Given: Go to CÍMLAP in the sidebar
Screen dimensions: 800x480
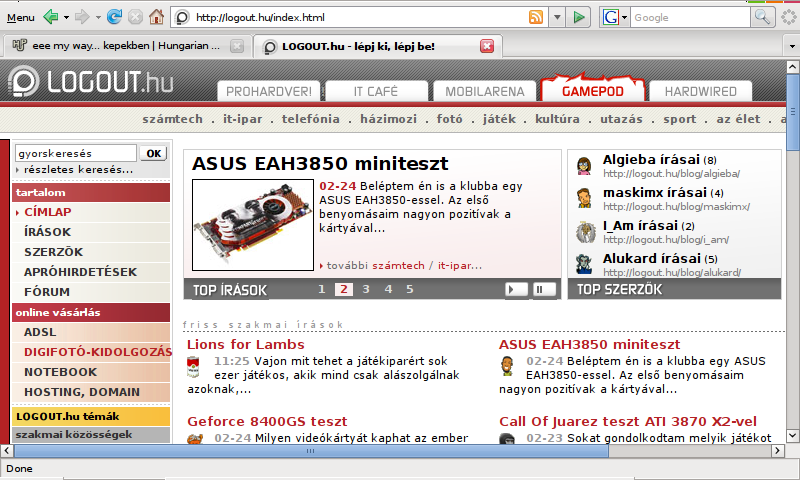Looking at the screenshot, I should click(x=47, y=212).
